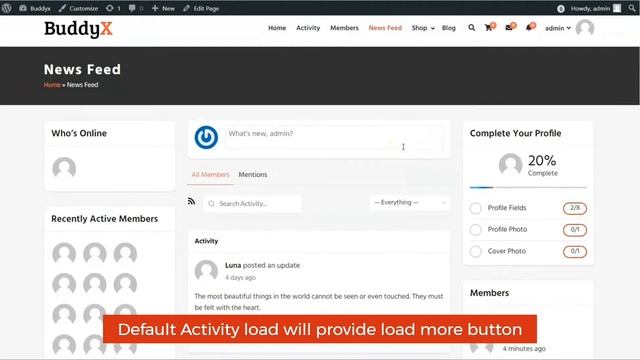This screenshot has width=640, height=360.
Task: Click the first Recently Active Members avatar
Action: click(x=64, y=253)
